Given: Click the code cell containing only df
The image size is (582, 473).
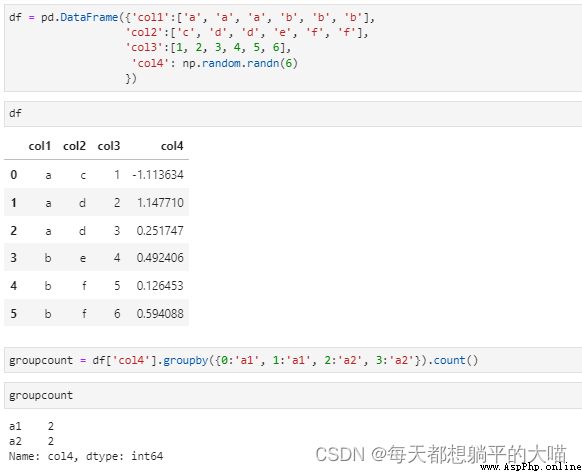Looking at the screenshot, I should [293, 114].
